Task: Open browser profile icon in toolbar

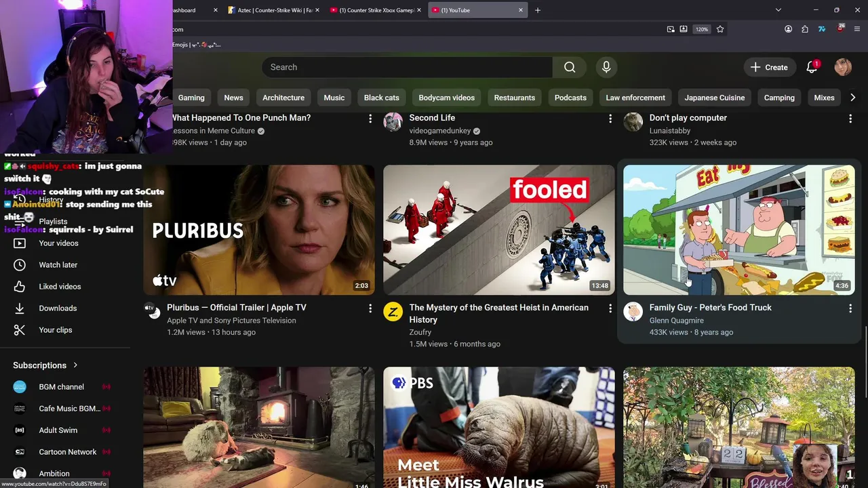Action: (x=788, y=29)
